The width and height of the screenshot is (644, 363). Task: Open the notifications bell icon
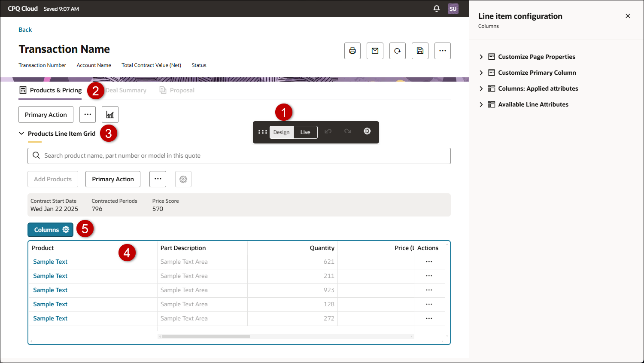coord(437,9)
